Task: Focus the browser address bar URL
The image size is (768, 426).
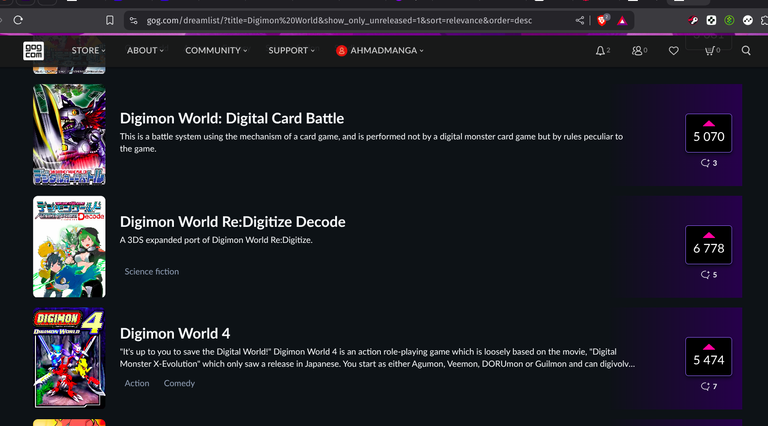Action: click(x=339, y=20)
